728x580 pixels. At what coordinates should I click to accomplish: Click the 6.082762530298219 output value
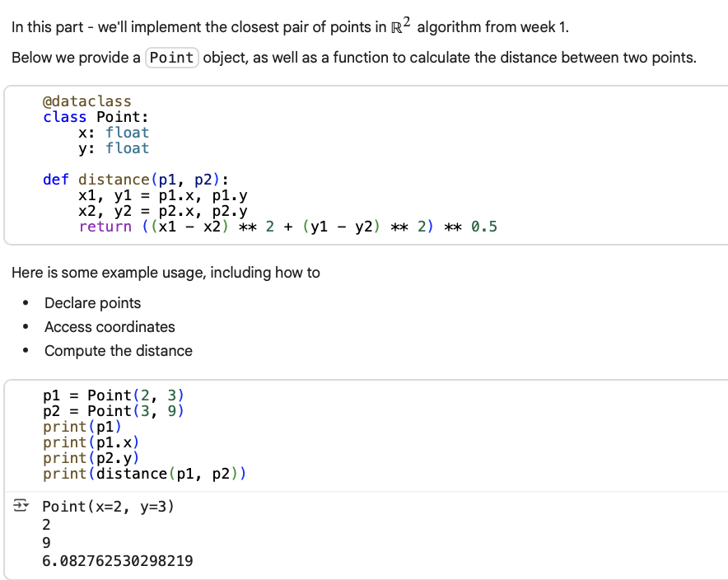pos(118,562)
